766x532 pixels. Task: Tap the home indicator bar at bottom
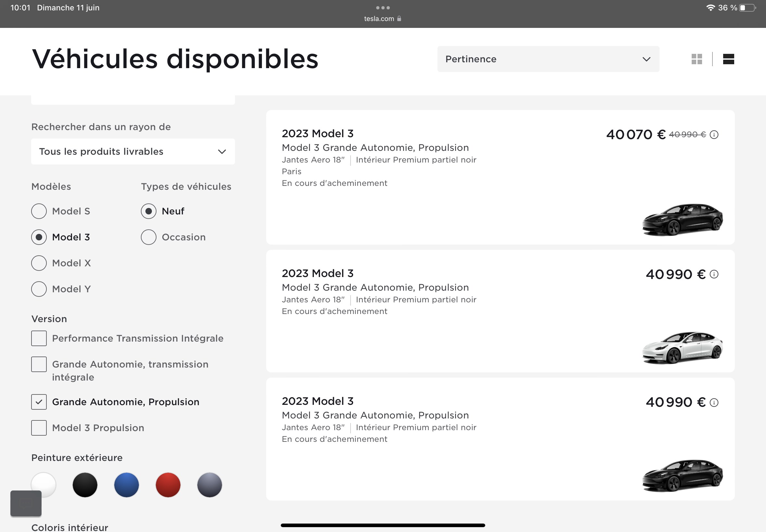383,525
